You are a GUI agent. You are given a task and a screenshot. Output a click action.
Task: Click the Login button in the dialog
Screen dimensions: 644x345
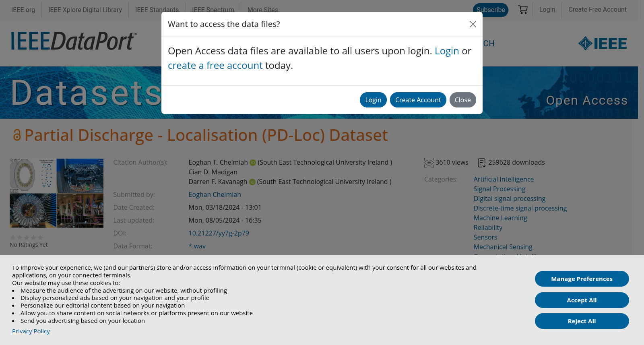pyautogui.click(x=373, y=100)
